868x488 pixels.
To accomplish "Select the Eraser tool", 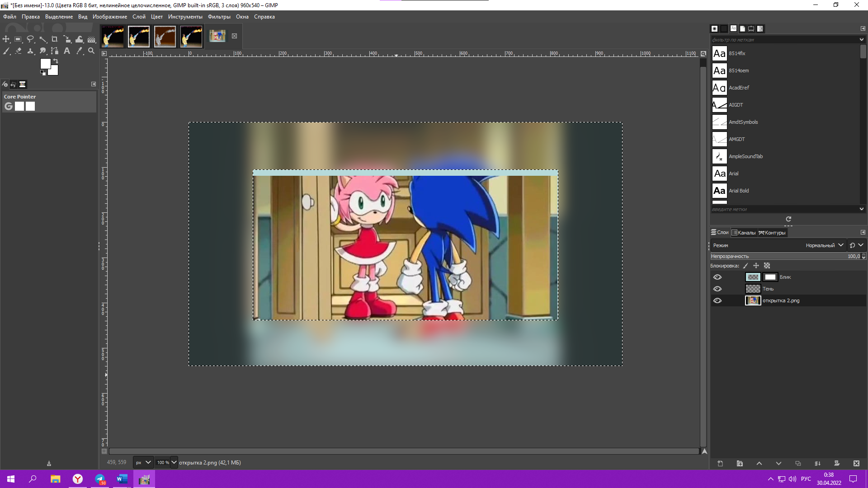I will point(18,51).
